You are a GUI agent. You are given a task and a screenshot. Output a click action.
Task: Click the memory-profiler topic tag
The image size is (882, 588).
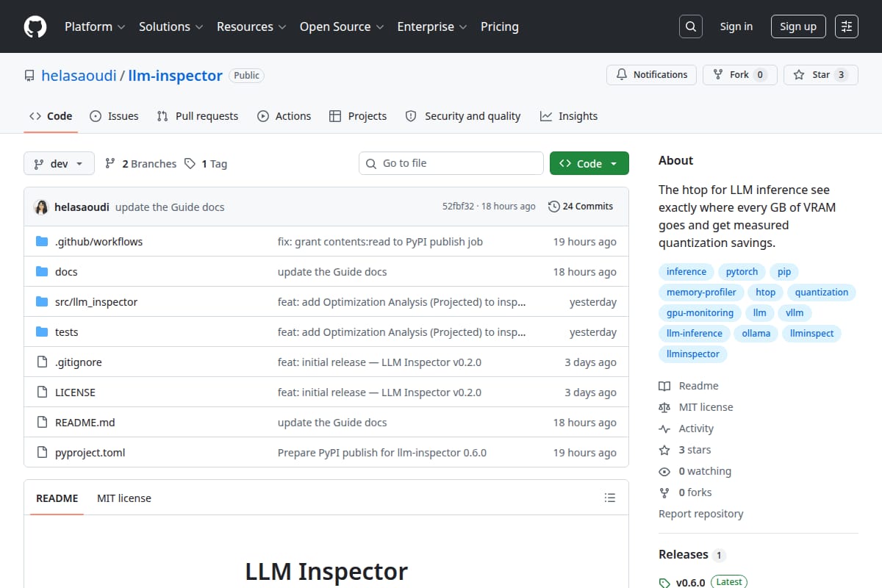point(701,293)
